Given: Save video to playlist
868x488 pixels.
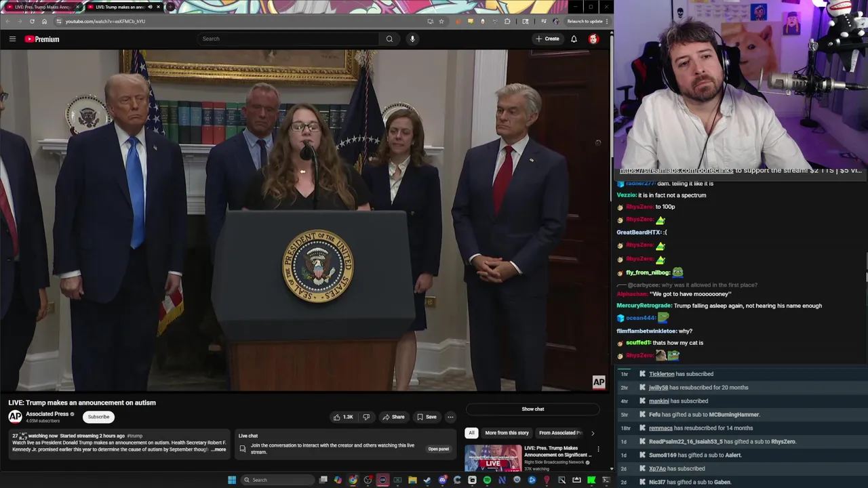Looking at the screenshot, I should pos(427,417).
